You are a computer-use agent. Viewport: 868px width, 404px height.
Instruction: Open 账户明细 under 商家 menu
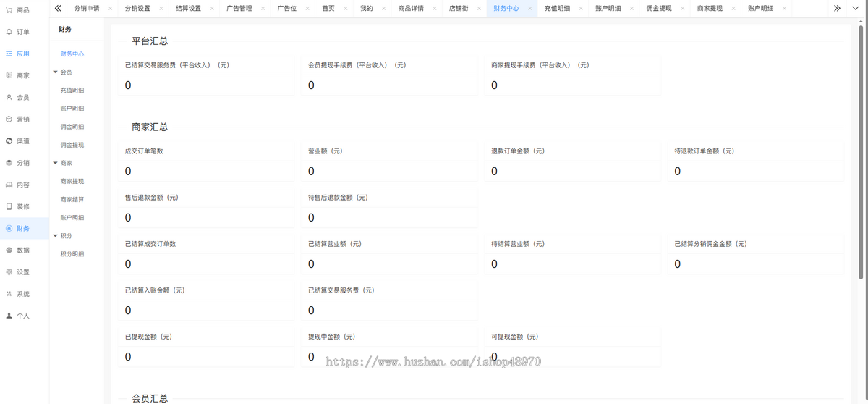(72, 217)
